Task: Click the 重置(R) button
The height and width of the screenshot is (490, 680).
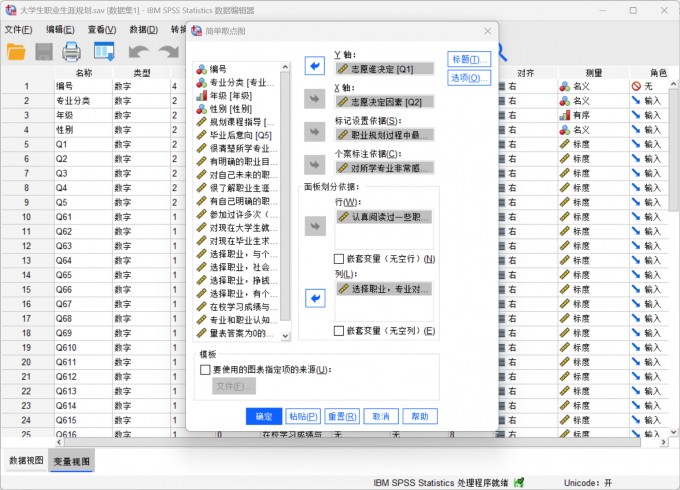Action: pos(342,416)
